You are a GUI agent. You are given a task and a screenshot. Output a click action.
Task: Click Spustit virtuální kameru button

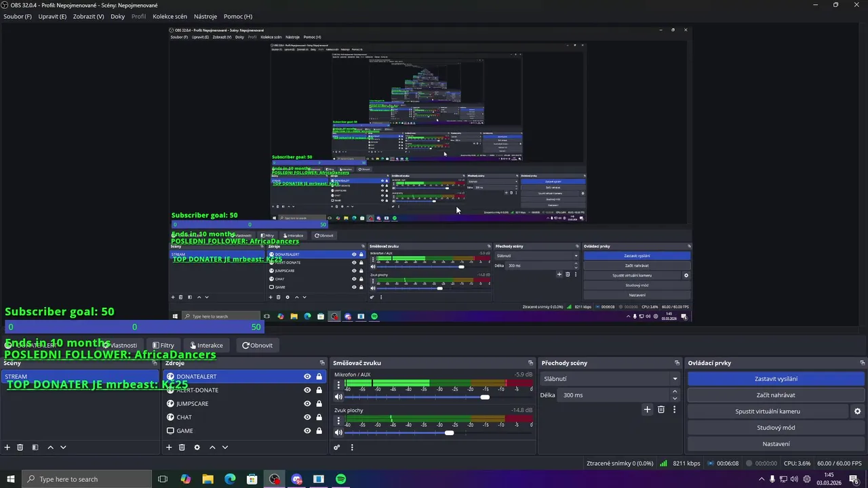(x=768, y=411)
